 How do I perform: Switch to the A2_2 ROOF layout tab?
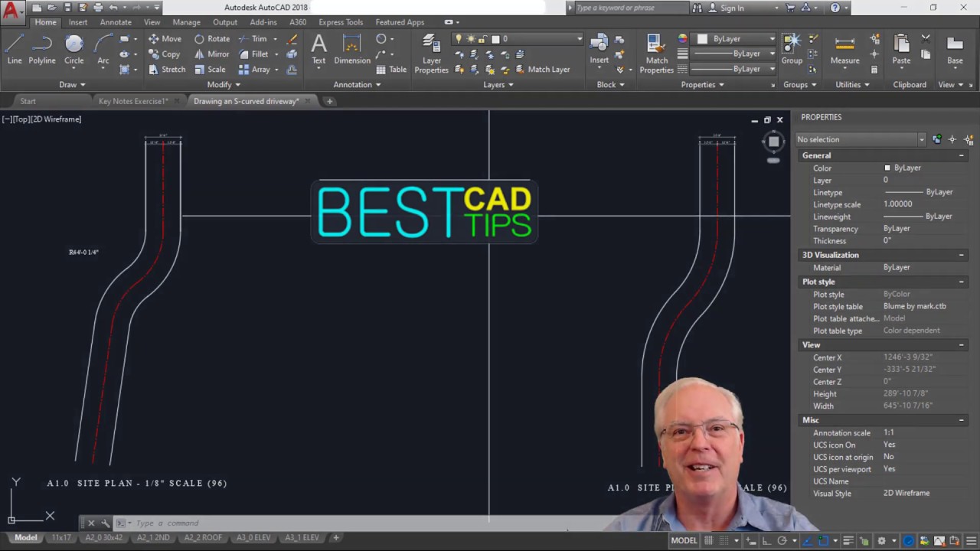pyautogui.click(x=202, y=538)
